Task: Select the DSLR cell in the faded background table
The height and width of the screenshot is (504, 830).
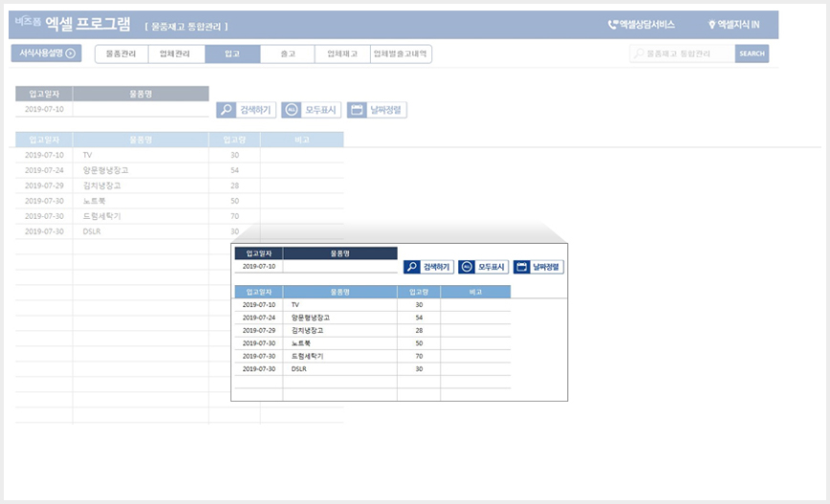Action: click(x=141, y=231)
